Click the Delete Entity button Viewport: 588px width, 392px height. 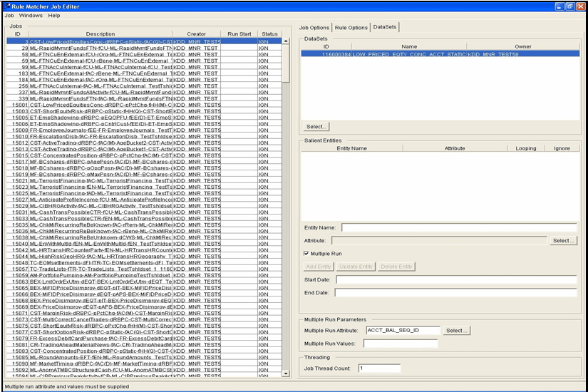pos(396,267)
